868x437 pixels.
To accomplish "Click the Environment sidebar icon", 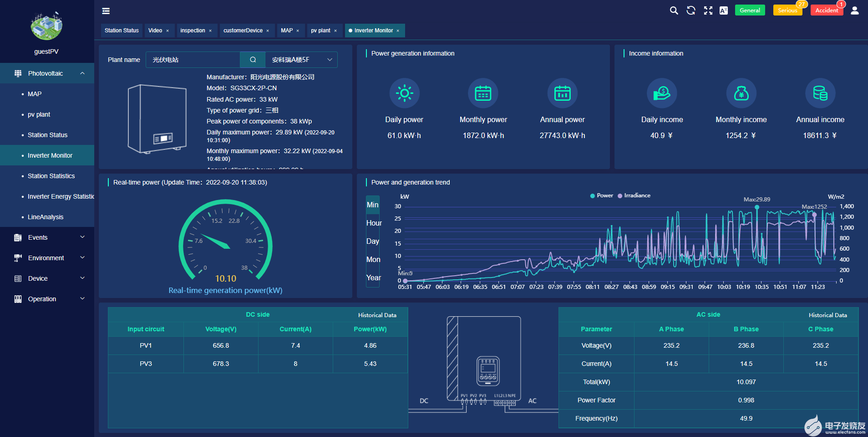I will point(18,258).
